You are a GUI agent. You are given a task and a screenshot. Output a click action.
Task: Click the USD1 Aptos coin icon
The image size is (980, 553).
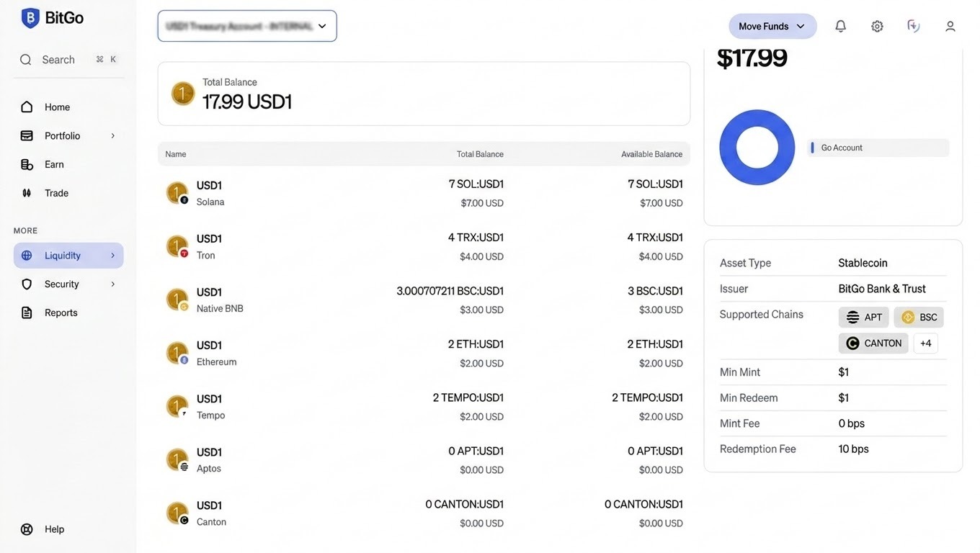(x=177, y=459)
